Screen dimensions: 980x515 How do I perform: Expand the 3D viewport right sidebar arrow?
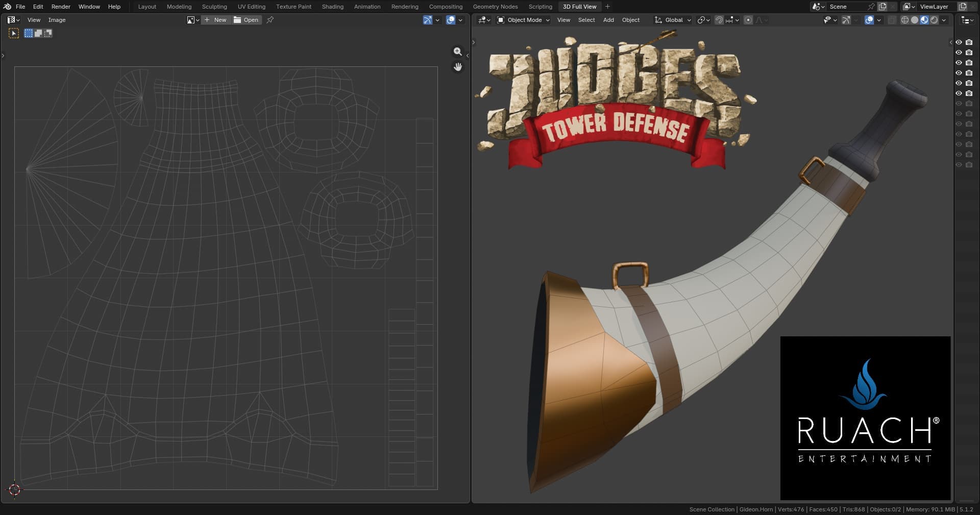click(951, 42)
